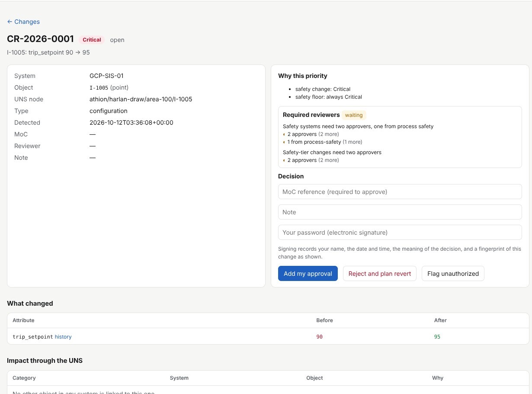
Task: Click the Attribute column header
Action: (23, 320)
